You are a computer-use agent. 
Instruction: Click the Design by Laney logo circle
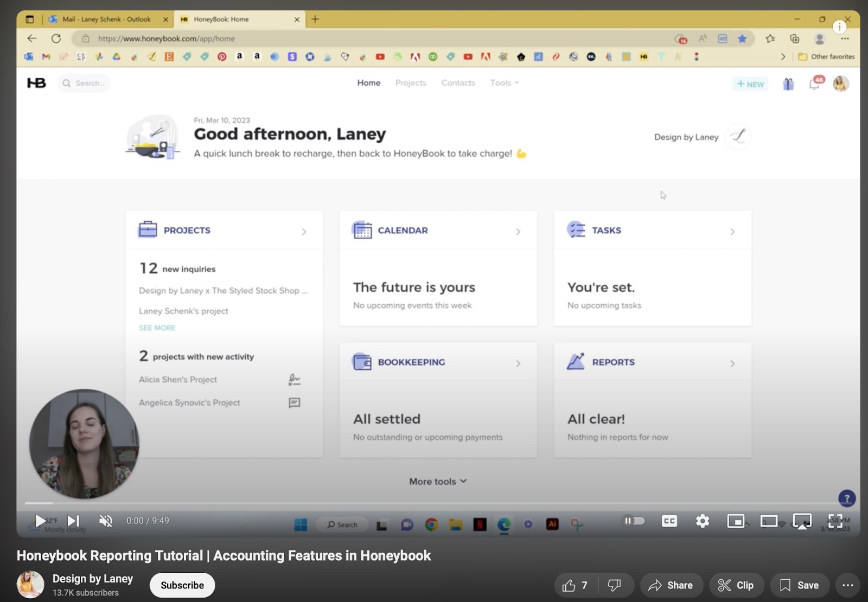[x=738, y=137]
